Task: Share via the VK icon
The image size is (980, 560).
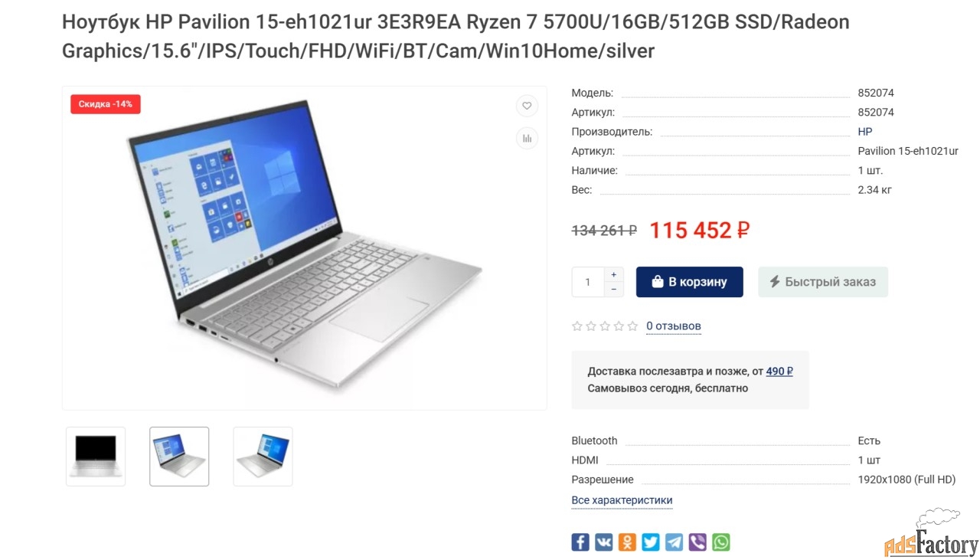Action: tap(604, 542)
